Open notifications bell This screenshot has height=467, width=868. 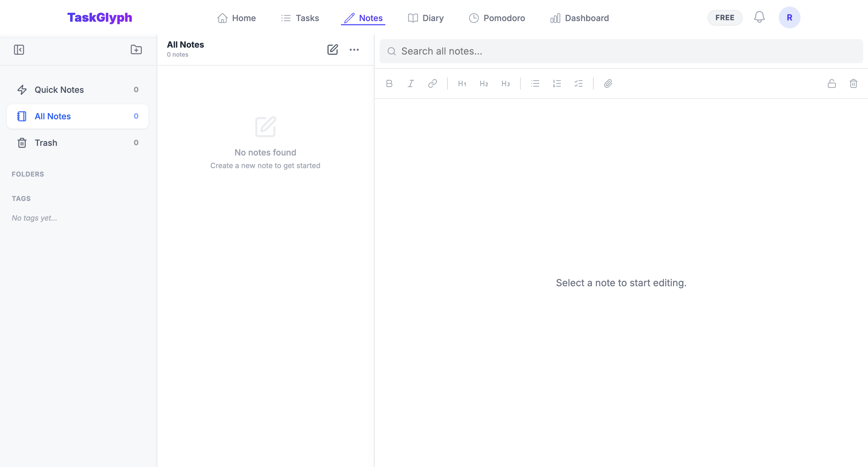(759, 17)
